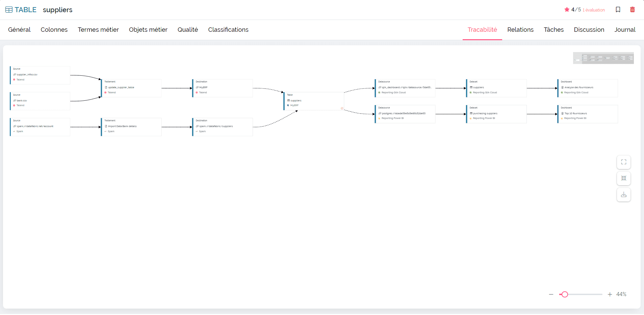This screenshot has width=644, height=315.
Task: Click the link icon beside supplier_infos.csv
Action: click(15, 75)
